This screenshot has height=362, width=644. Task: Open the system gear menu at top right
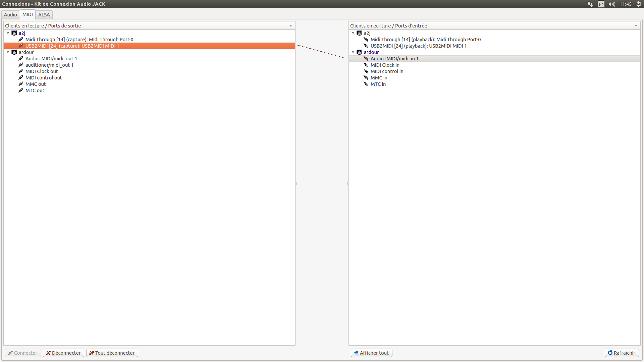tap(639, 4)
